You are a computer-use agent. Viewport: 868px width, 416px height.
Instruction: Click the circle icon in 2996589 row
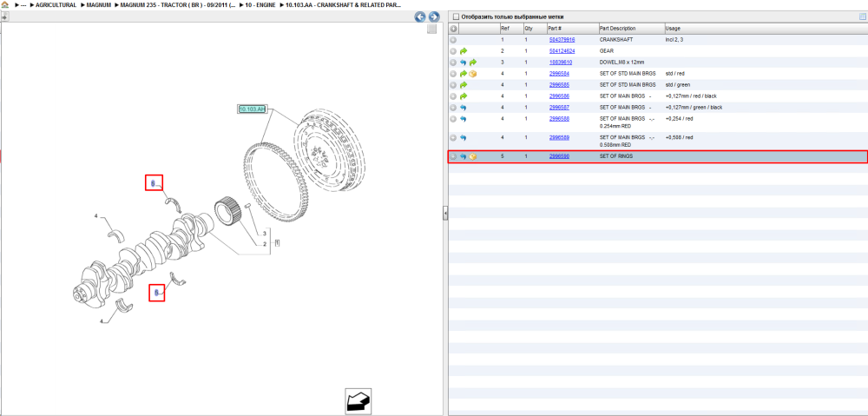coord(453,137)
